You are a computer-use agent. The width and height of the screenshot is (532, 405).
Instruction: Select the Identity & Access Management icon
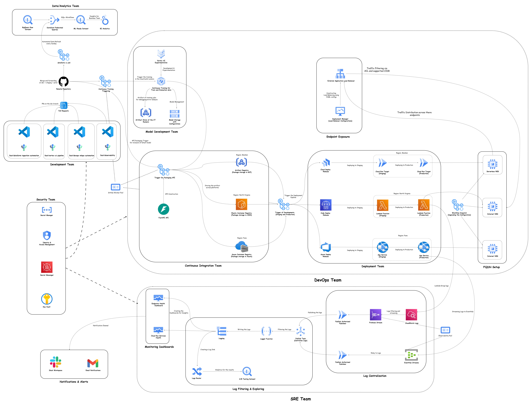(47, 236)
